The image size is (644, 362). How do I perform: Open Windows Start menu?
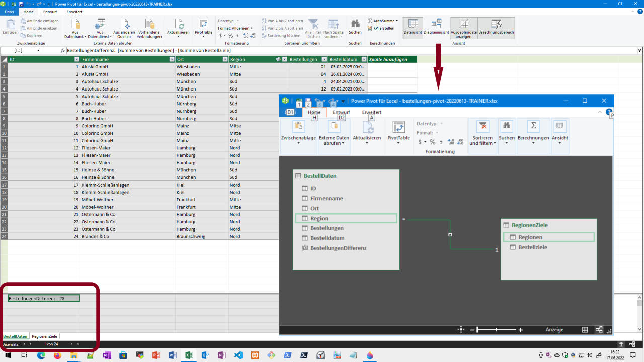pos(8,355)
